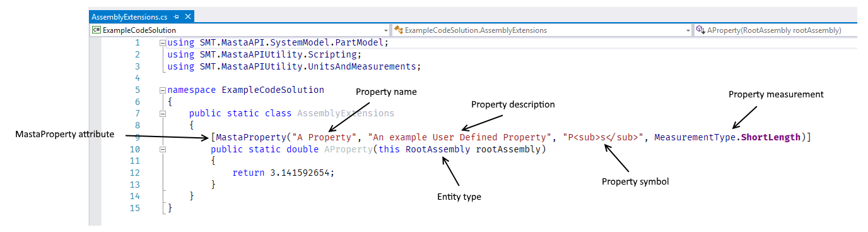The width and height of the screenshot is (868, 232).
Task: Click the class icon beside ExampleCodeSolution.AssemblyExtensions
Action: (x=399, y=30)
